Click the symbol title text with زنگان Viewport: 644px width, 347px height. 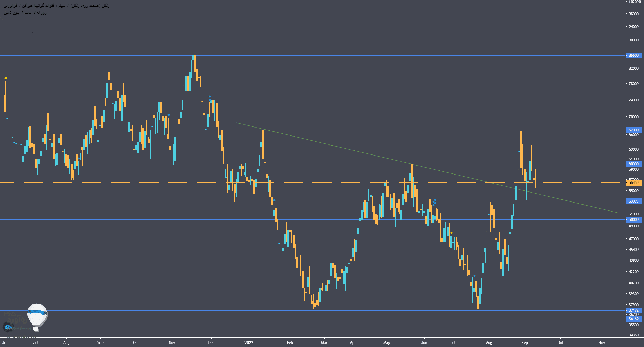(x=57, y=6)
